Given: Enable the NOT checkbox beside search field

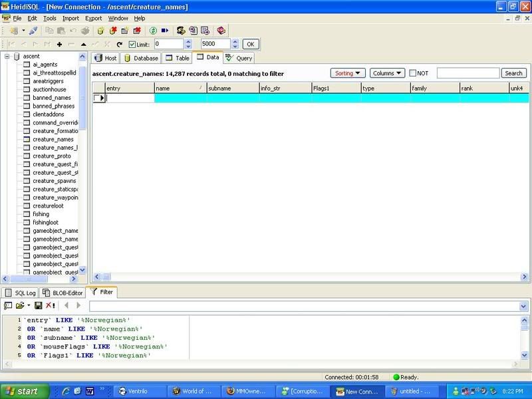Looking at the screenshot, I should coord(412,73).
